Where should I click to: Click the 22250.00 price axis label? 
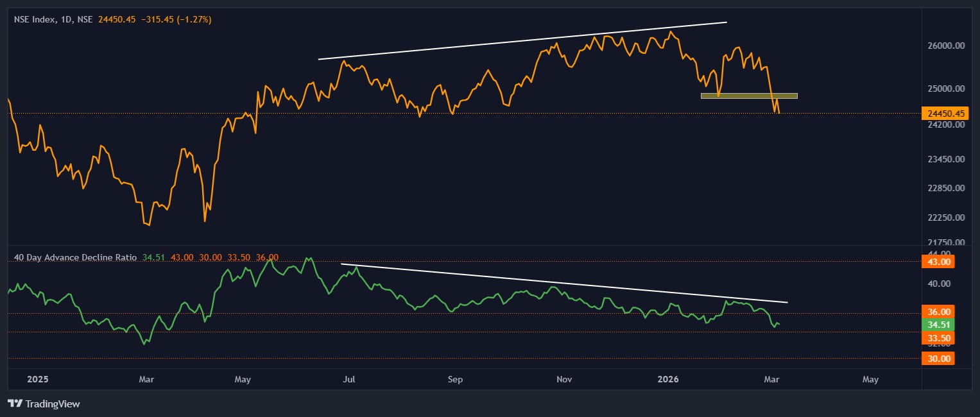pyautogui.click(x=947, y=217)
